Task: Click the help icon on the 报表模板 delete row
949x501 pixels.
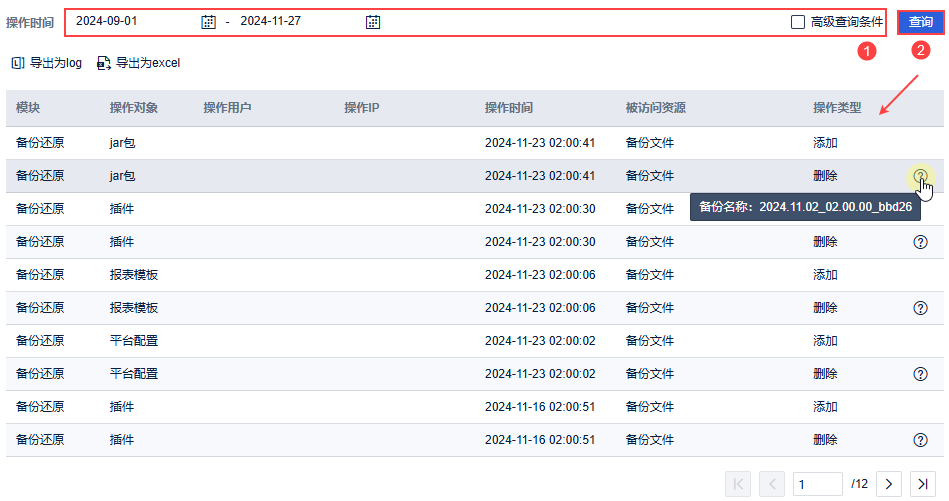Action: 920,308
